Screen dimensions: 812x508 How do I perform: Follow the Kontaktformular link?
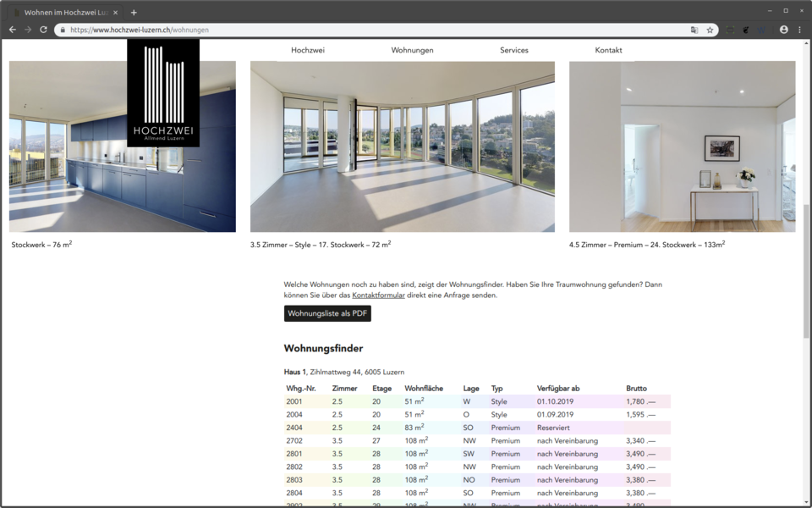[379, 295]
